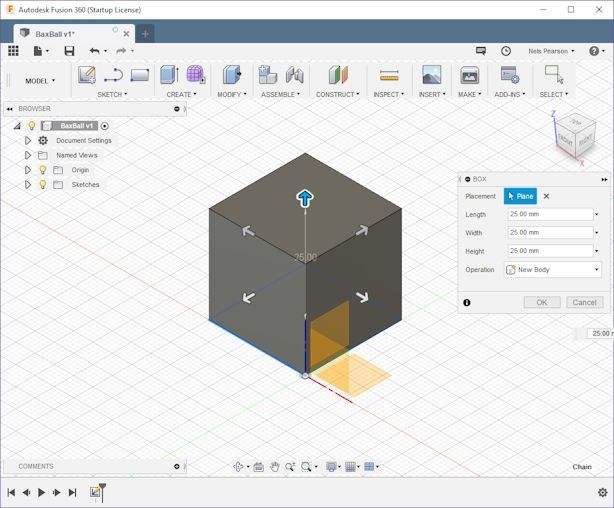Open the Length field dropdown arrow

(597, 214)
